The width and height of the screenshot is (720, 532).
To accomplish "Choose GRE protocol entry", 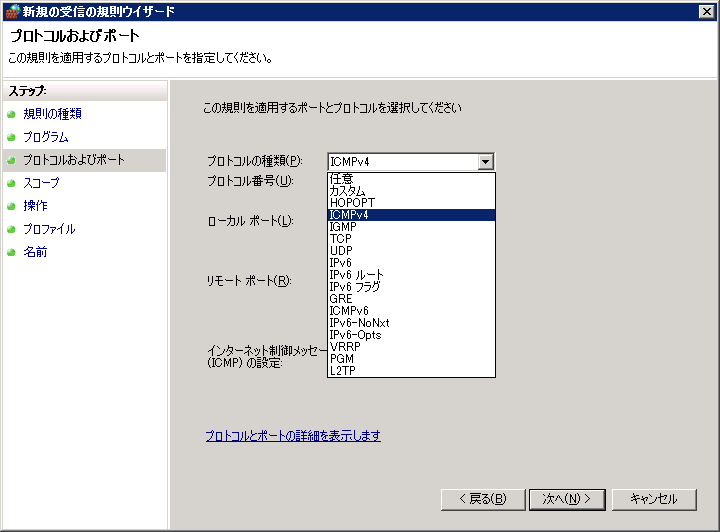I will (x=340, y=299).
